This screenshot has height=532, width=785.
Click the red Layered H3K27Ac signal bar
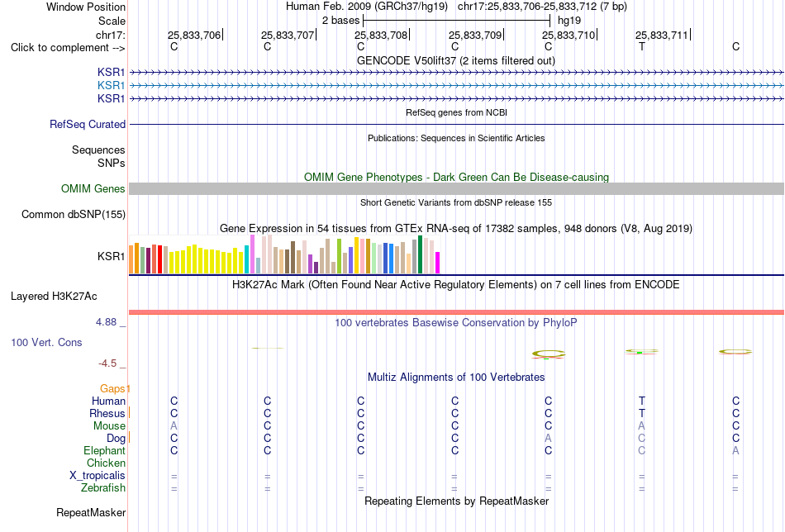click(x=456, y=312)
